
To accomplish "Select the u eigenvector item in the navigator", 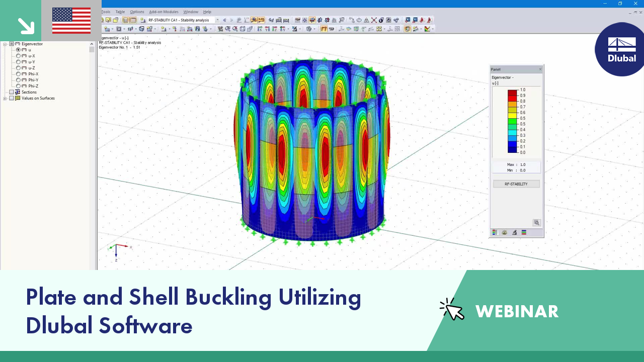I will pos(29,50).
